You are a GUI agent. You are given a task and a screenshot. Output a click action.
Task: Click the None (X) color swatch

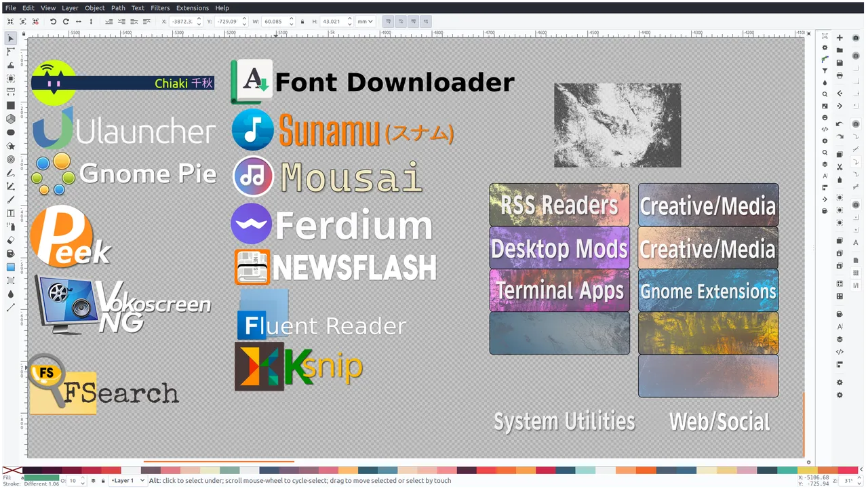coord(12,470)
